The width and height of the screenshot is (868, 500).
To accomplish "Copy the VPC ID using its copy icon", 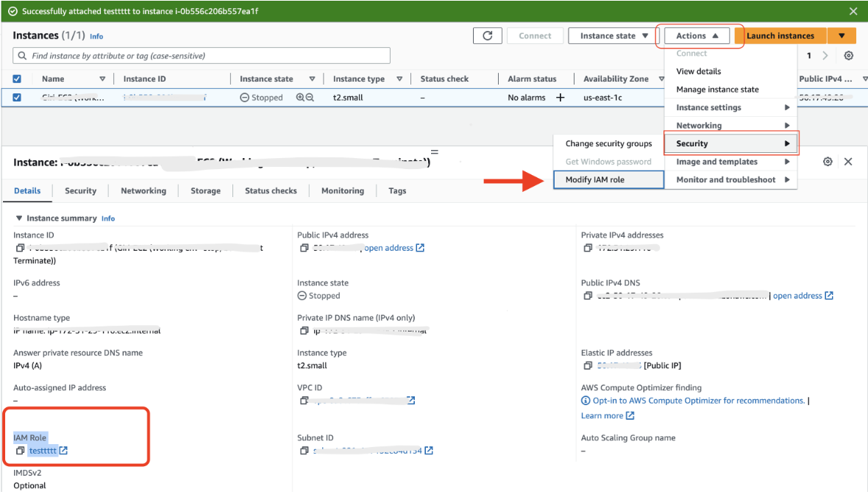I will click(304, 401).
